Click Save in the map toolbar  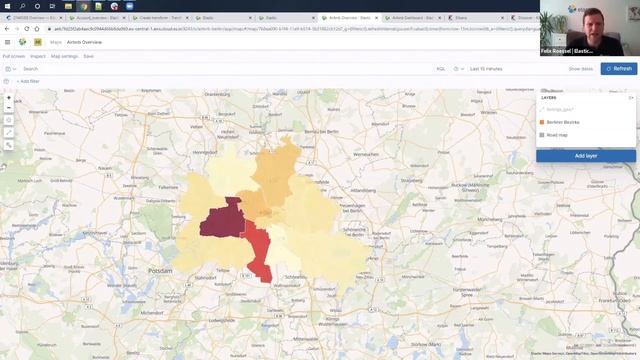89,56
